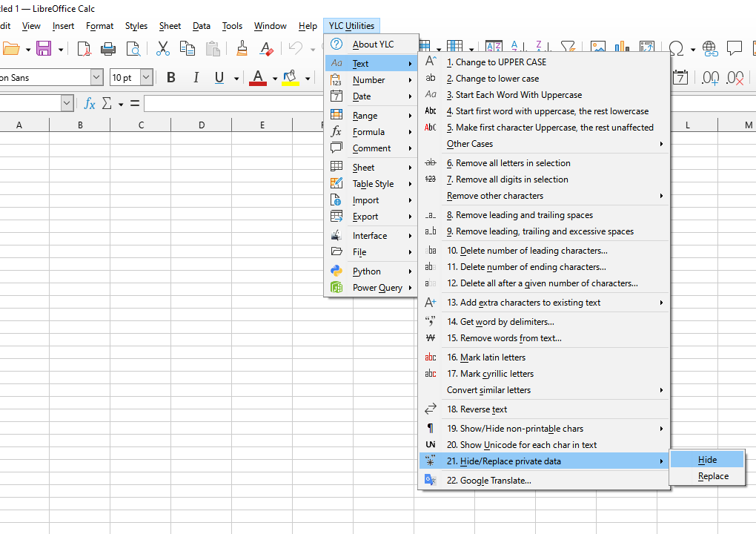The width and height of the screenshot is (756, 534).
Task: Expand the Name Box dropdown
Action: (67, 104)
